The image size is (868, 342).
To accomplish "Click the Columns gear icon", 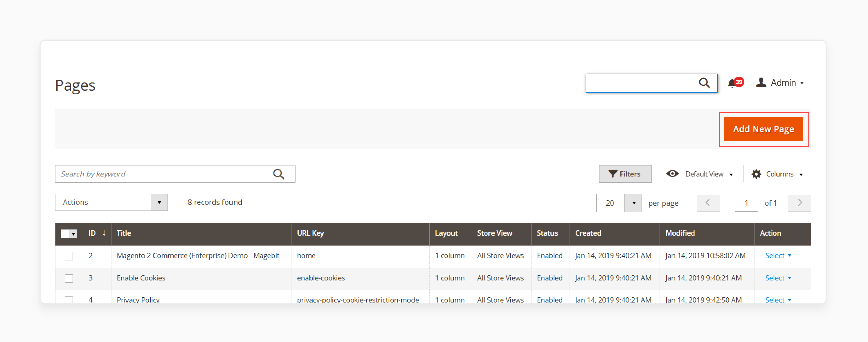I will [756, 174].
